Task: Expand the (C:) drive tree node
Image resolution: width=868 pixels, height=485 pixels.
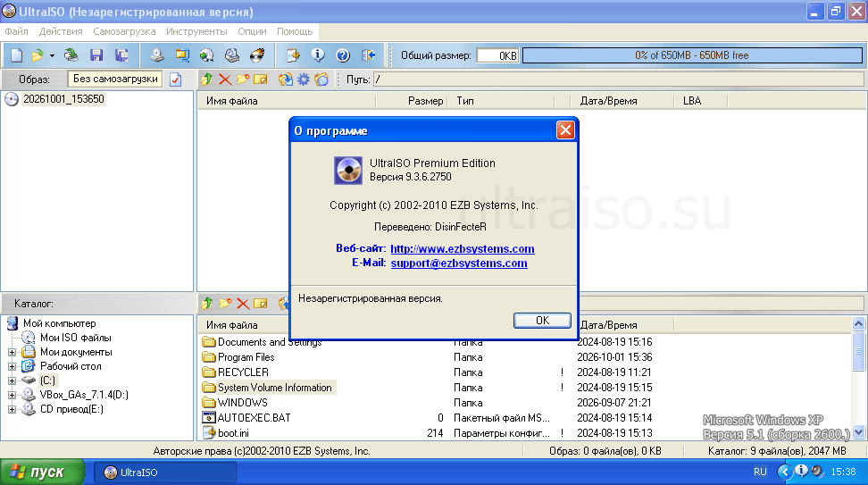Action: 12,380
